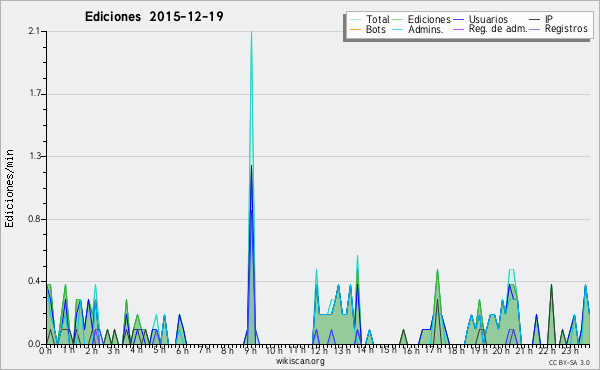
Task: Click the '23 h' x-axis label
Action: 570,350
